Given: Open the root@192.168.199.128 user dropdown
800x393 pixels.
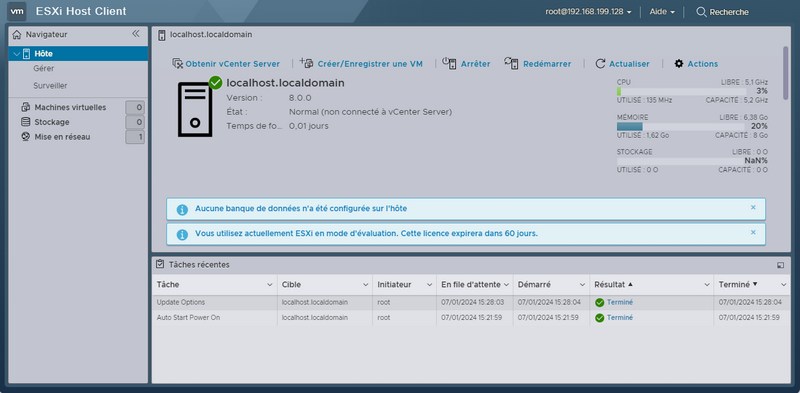Looking at the screenshot, I should click(588, 12).
